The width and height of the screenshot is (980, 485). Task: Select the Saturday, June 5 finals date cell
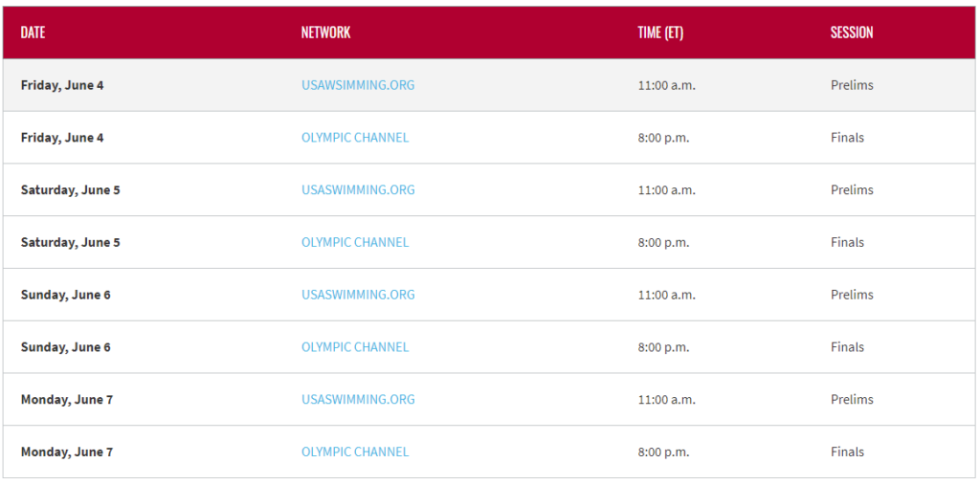pos(70,243)
